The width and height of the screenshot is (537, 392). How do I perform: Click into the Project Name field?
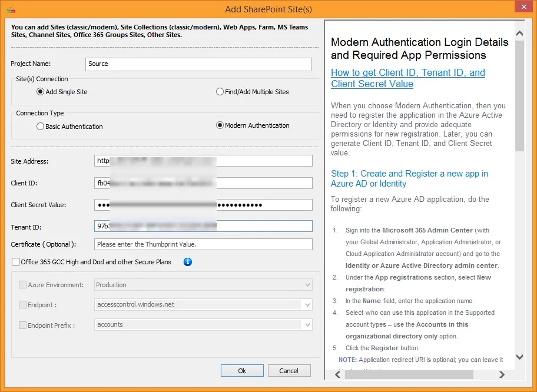tap(198, 64)
